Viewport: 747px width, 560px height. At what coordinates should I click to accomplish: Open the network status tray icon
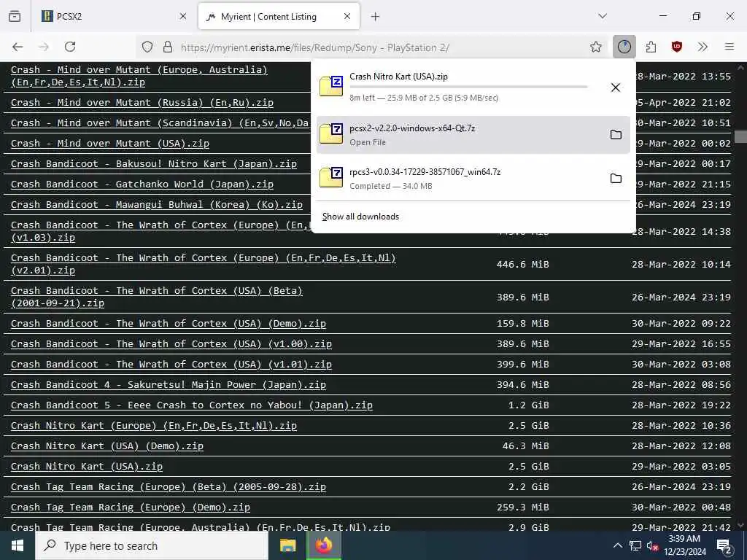[x=635, y=545]
